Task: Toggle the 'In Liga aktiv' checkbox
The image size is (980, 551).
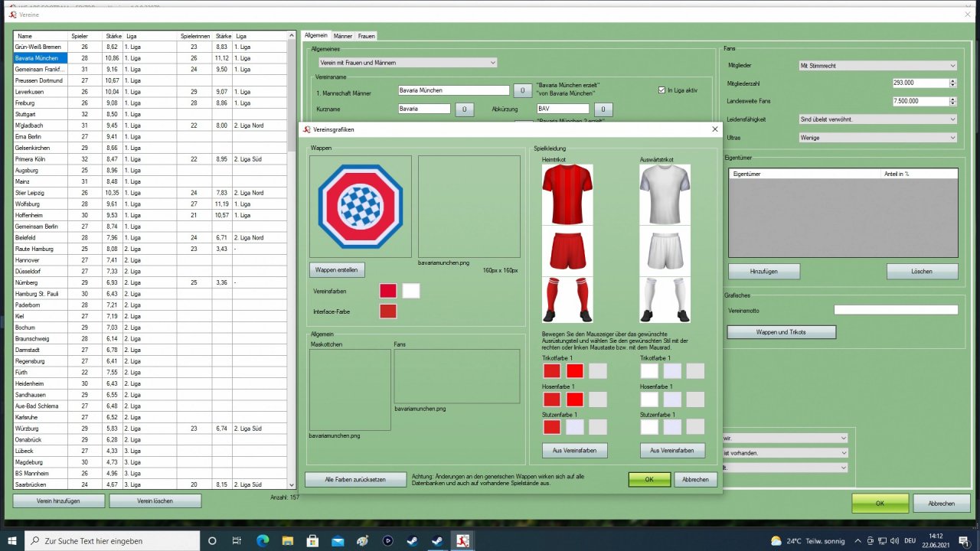Action: point(662,90)
